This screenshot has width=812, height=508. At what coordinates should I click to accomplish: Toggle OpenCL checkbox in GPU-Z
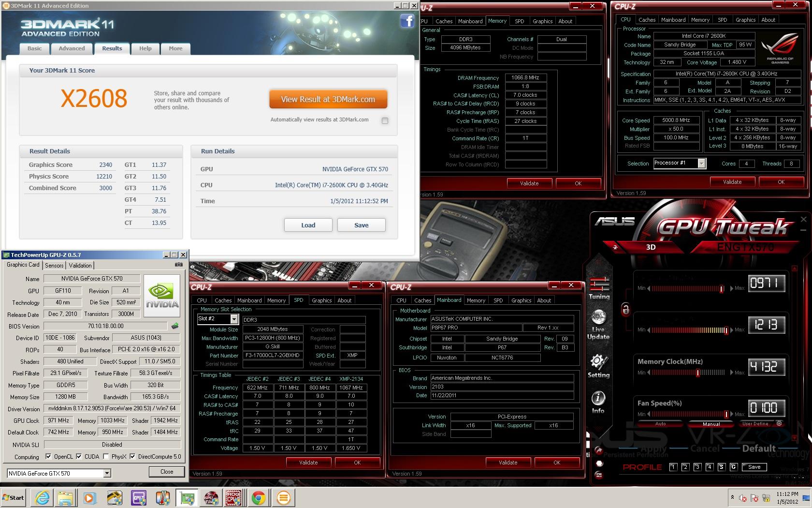coord(48,456)
